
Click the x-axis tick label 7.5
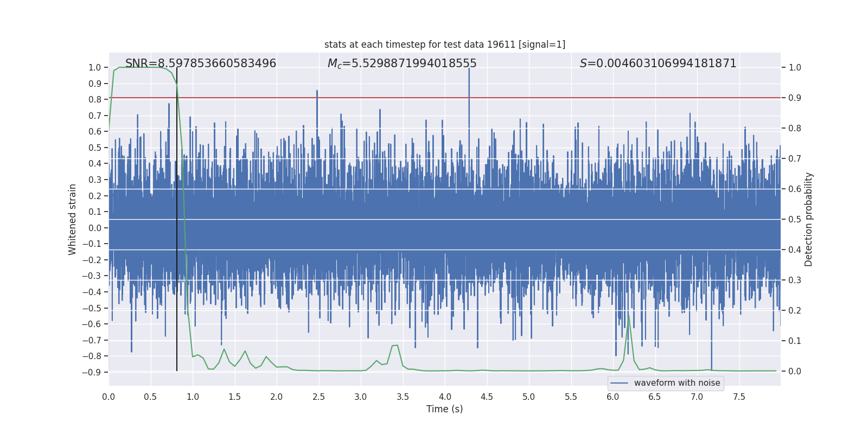[739, 397]
